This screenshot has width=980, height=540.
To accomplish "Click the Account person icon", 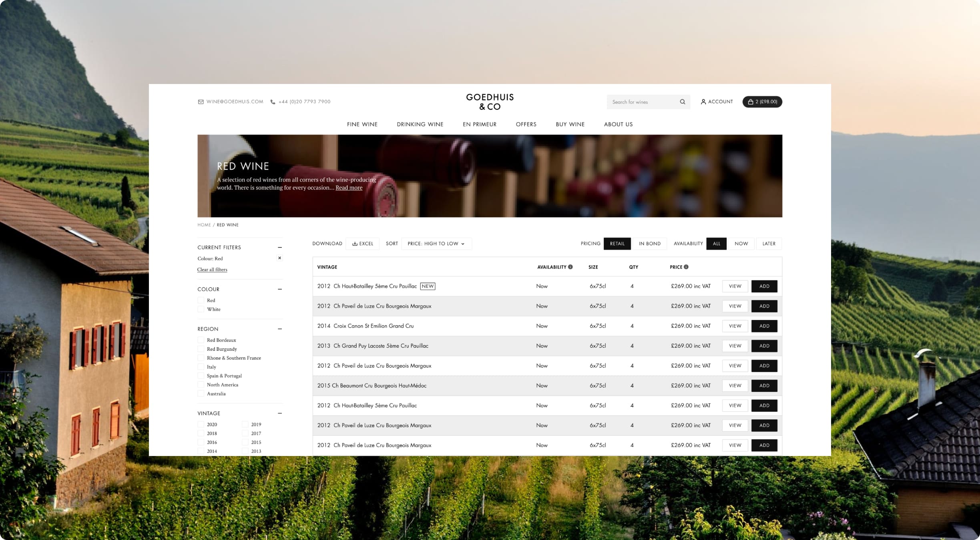I will 703,102.
